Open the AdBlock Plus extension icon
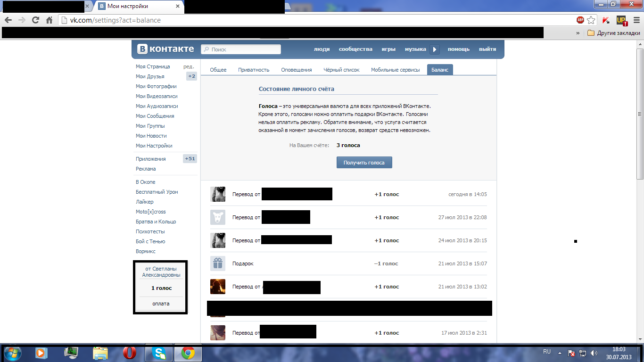This screenshot has width=644, height=362. pos(580,20)
